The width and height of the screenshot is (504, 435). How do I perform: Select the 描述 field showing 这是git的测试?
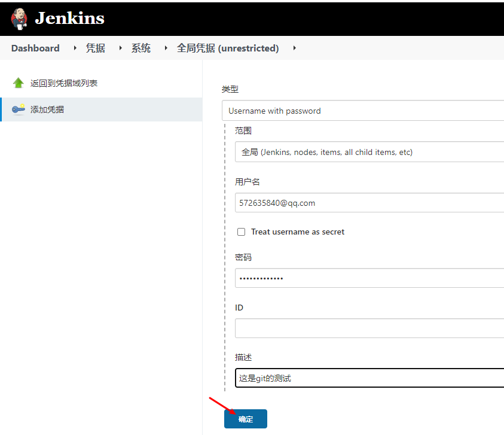(x=371, y=378)
